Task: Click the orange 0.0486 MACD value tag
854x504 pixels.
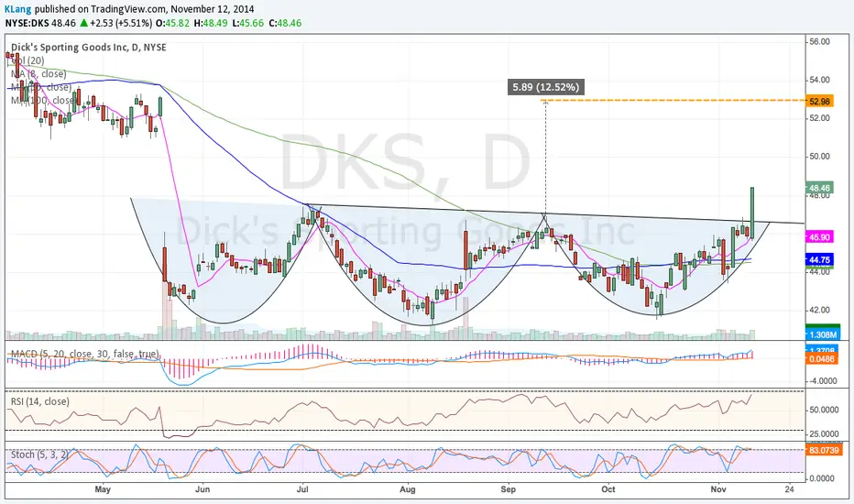Action: click(x=823, y=359)
